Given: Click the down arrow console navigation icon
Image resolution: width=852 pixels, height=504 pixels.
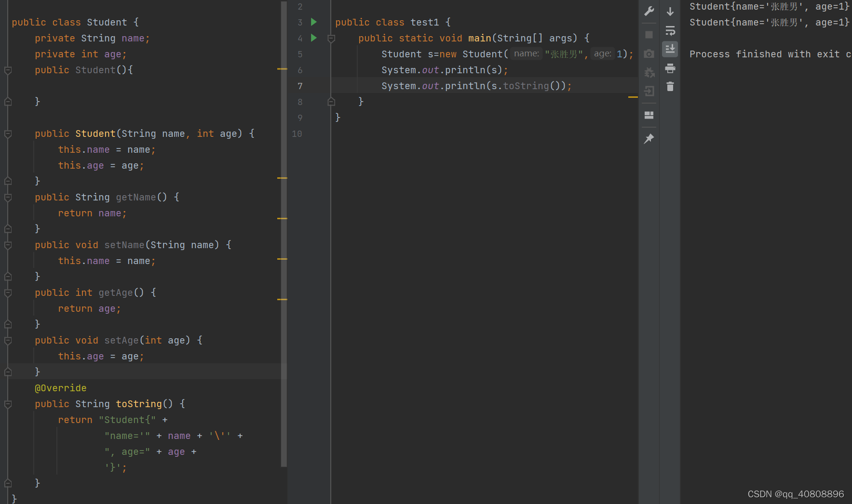Looking at the screenshot, I should pyautogui.click(x=670, y=11).
